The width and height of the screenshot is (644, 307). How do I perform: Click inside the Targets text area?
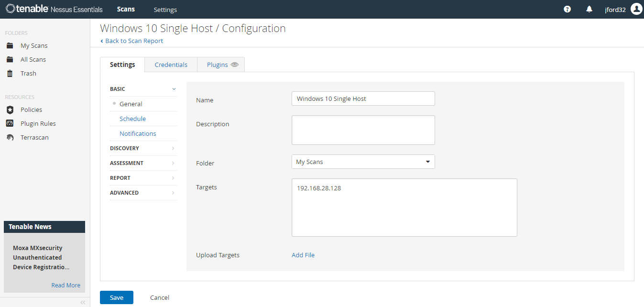[x=404, y=208]
